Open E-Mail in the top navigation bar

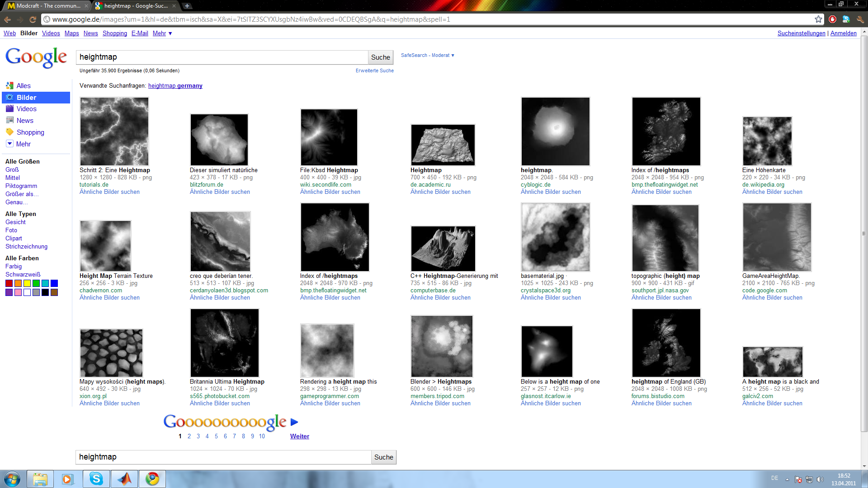(x=140, y=33)
